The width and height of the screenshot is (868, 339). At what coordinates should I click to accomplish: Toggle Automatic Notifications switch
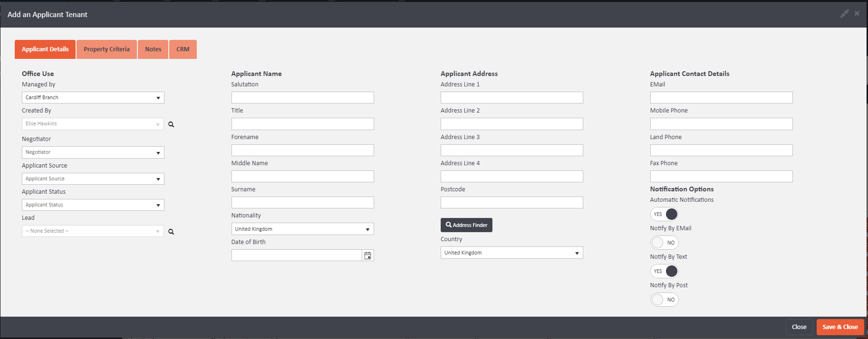[664, 214]
